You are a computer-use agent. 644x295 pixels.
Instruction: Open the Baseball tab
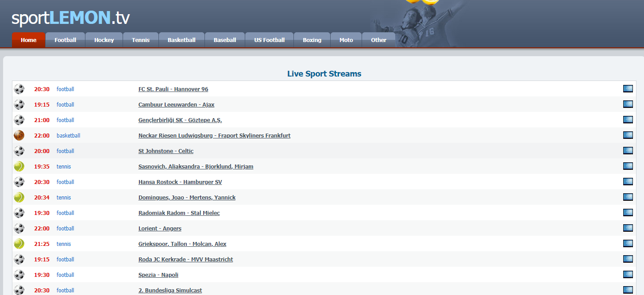[225, 40]
